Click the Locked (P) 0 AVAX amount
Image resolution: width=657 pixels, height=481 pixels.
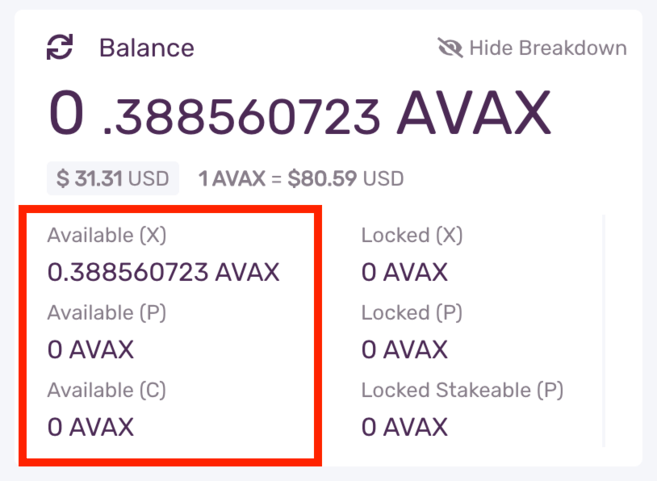(x=404, y=350)
